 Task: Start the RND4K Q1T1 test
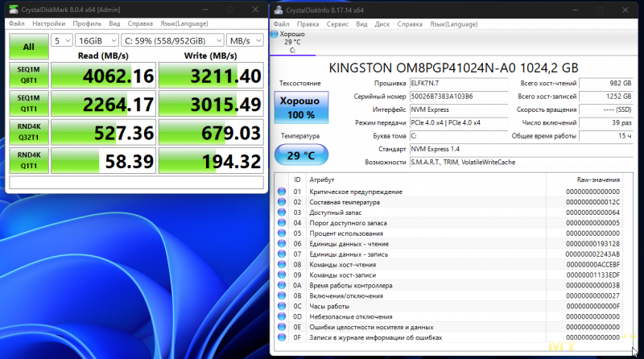pyautogui.click(x=29, y=160)
